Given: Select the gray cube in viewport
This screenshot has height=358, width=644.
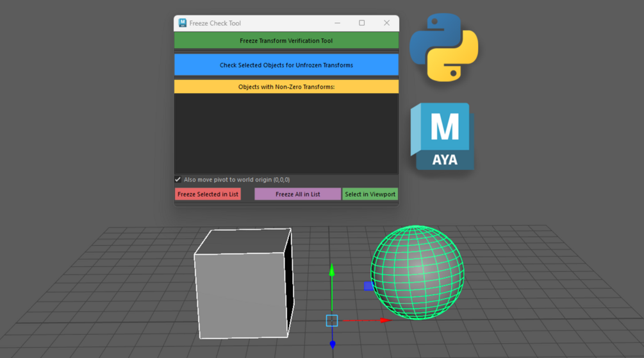Looking at the screenshot, I should coord(244,284).
